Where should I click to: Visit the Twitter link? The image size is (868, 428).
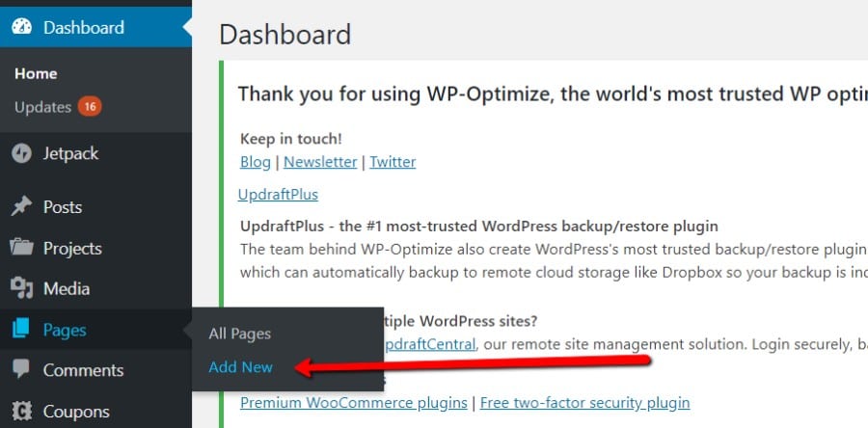click(x=393, y=162)
